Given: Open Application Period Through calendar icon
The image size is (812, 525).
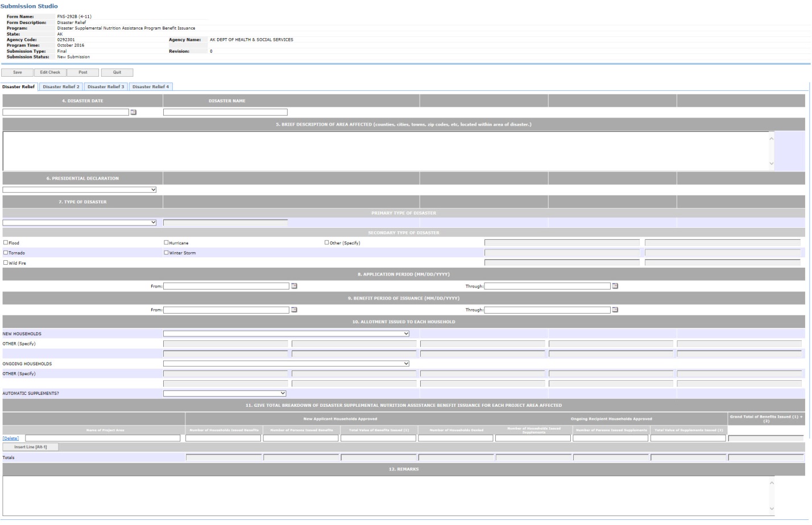Looking at the screenshot, I should [x=615, y=286].
